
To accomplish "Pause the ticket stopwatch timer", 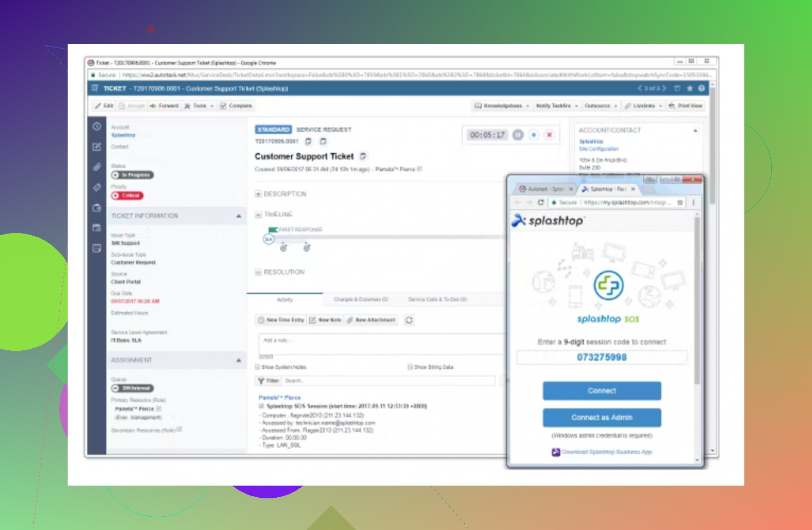I will pyautogui.click(x=518, y=135).
